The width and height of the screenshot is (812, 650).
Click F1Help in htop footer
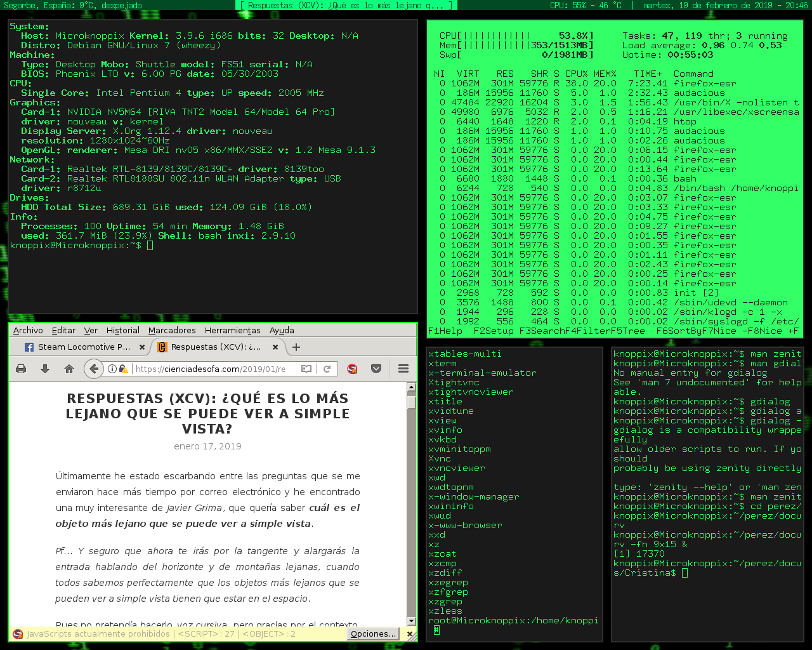pyautogui.click(x=445, y=331)
